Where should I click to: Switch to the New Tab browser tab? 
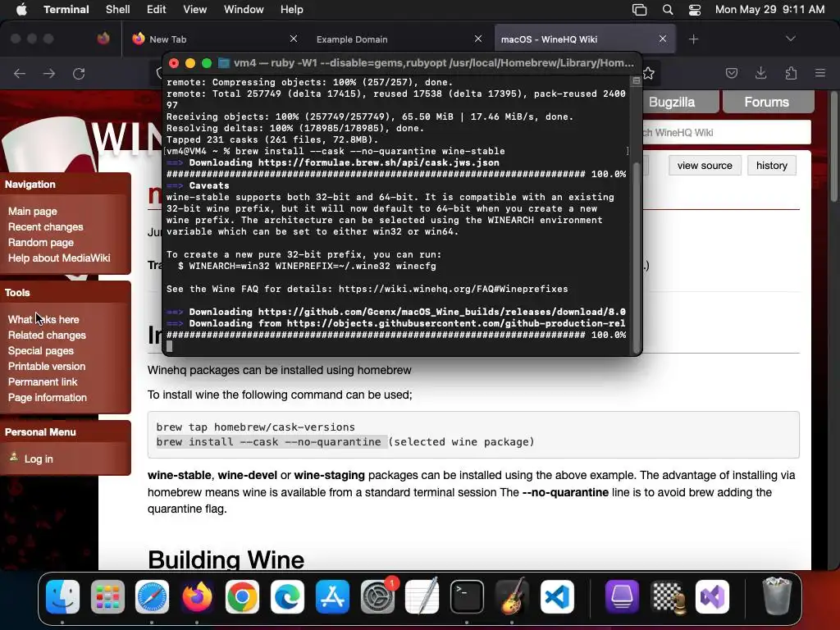pos(214,39)
